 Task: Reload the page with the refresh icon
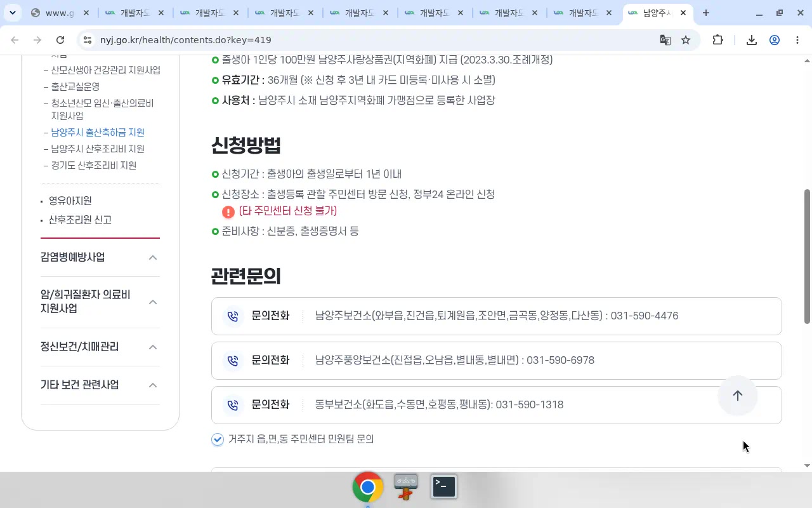pyautogui.click(x=60, y=40)
